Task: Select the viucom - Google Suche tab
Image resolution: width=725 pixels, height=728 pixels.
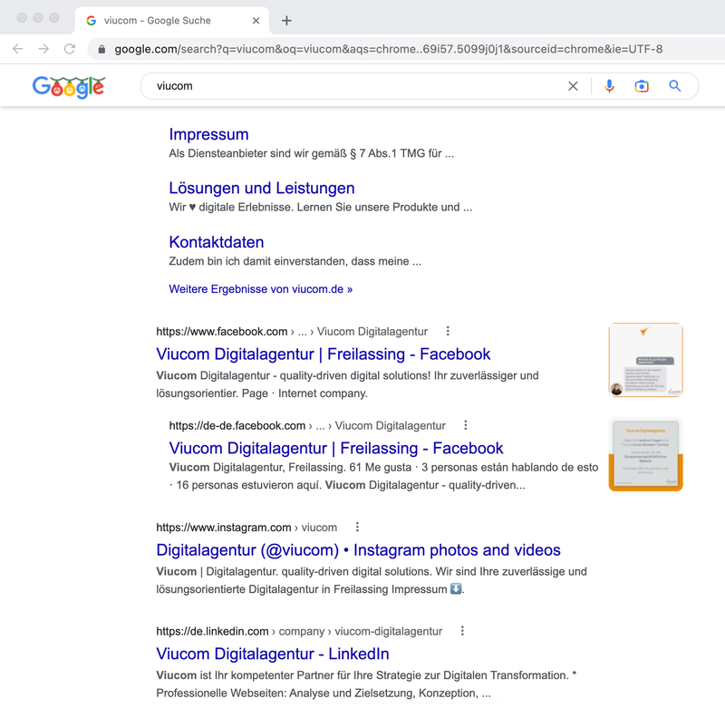Action: point(163,20)
